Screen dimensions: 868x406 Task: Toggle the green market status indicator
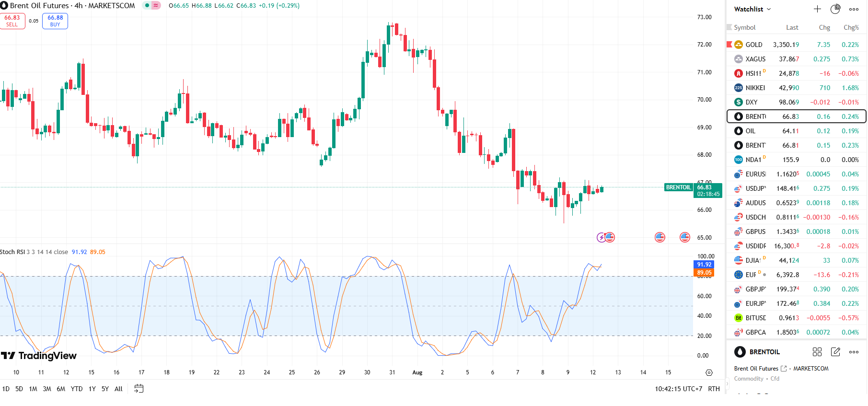pyautogui.click(x=147, y=6)
